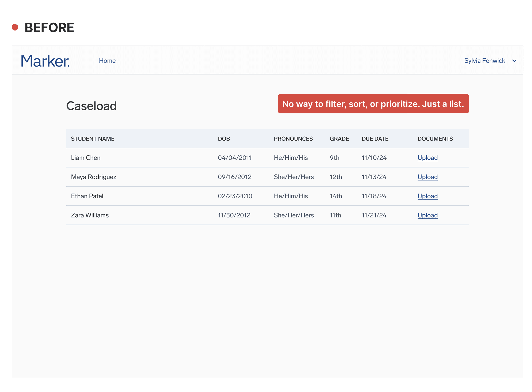Upload documents for Maya Rodriguez
The height and width of the screenshot is (392, 532).
click(x=427, y=177)
